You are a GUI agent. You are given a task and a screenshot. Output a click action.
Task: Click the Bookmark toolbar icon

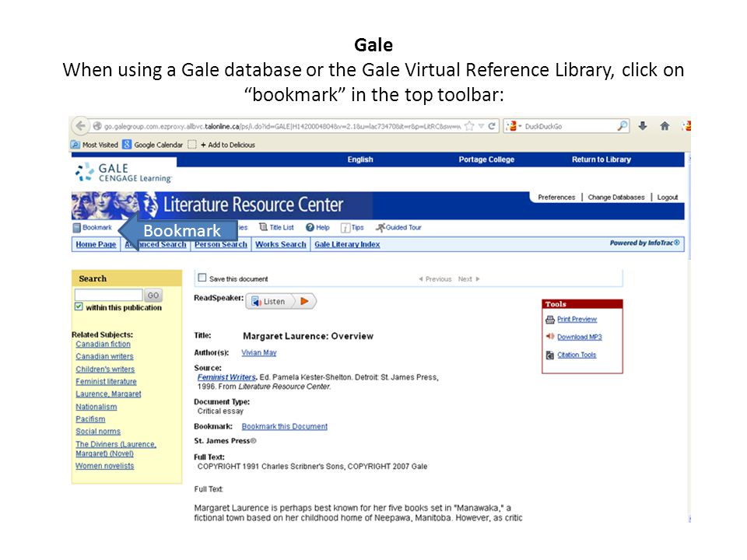tap(93, 228)
